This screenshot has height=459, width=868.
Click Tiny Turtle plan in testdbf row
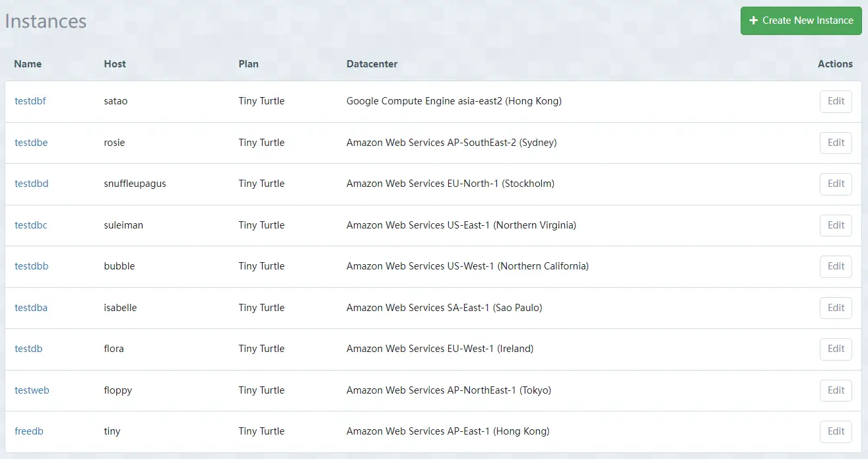coord(261,101)
